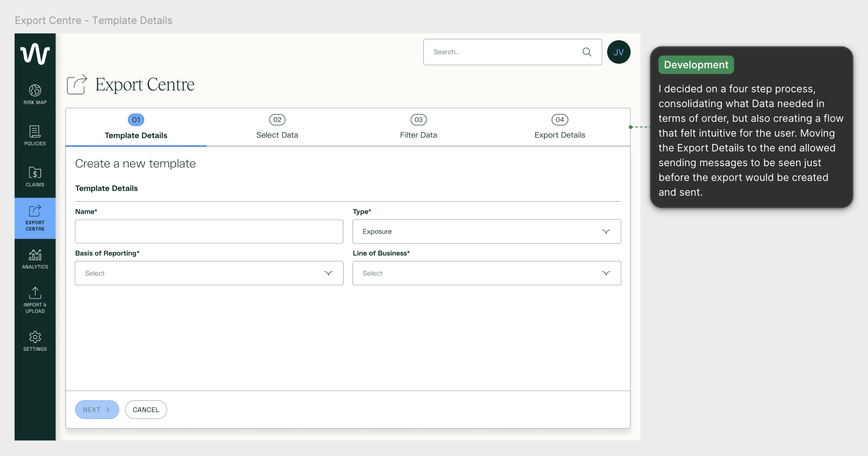The width and height of the screenshot is (868, 456).
Task: Click the W logo in the sidebar
Action: click(x=35, y=54)
